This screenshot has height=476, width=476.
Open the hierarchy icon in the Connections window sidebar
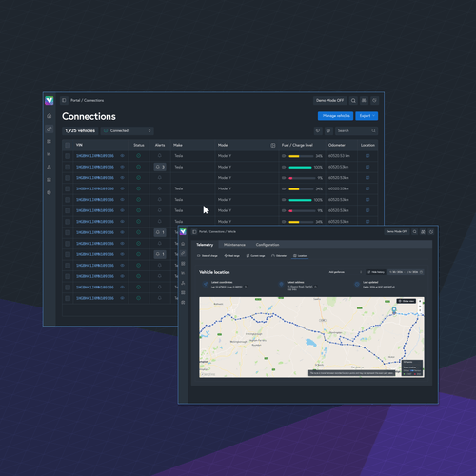49,167
